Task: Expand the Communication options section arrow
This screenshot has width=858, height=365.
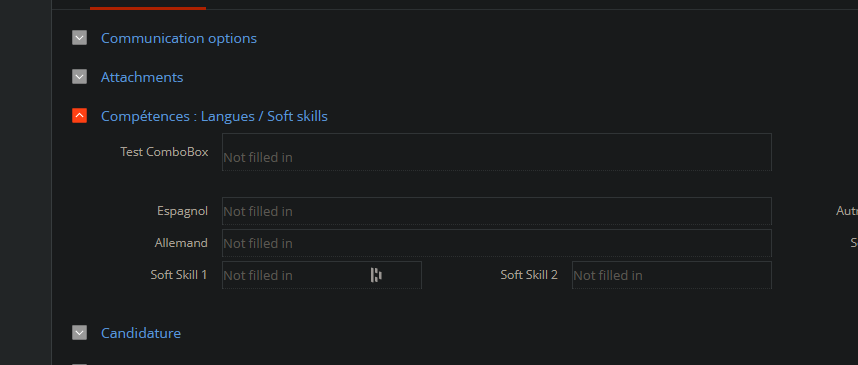Action: point(79,38)
